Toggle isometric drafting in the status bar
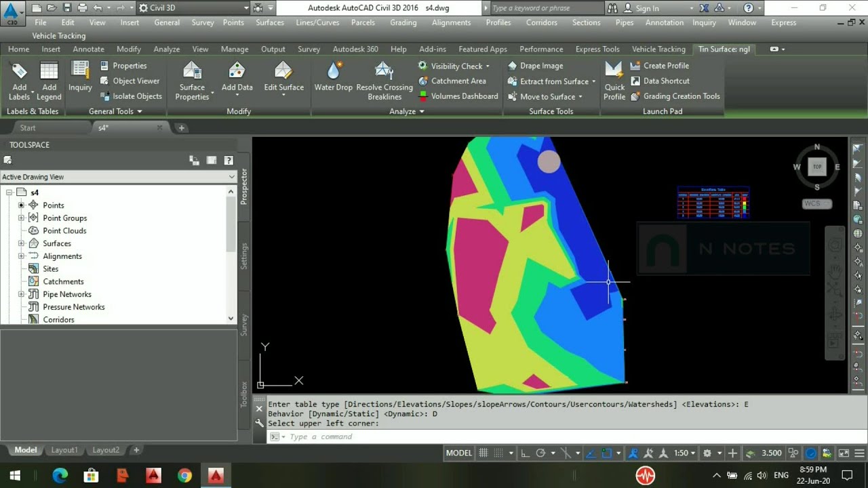 point(567,453)
